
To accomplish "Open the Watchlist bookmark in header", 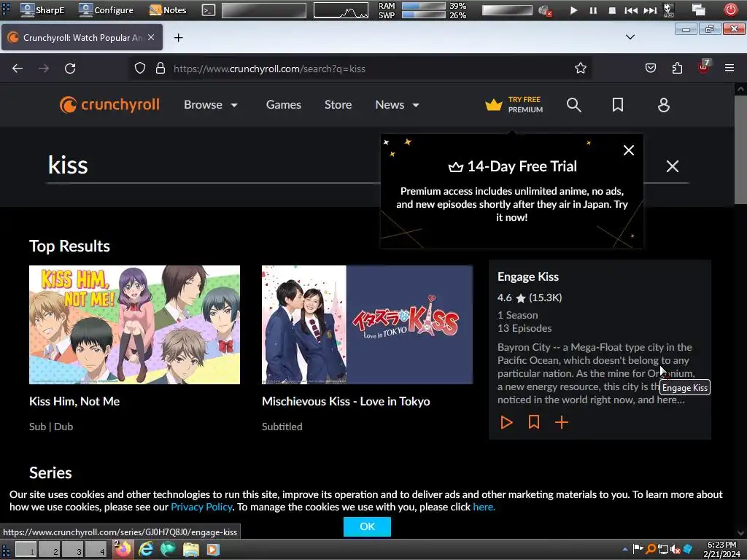I will [617, 105].
